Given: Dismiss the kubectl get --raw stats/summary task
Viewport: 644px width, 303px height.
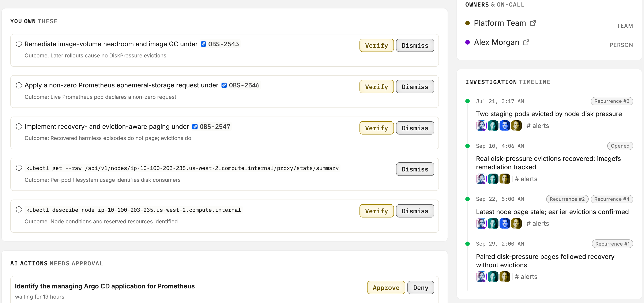Looking at the screenshot, I should tap(415, 169).
